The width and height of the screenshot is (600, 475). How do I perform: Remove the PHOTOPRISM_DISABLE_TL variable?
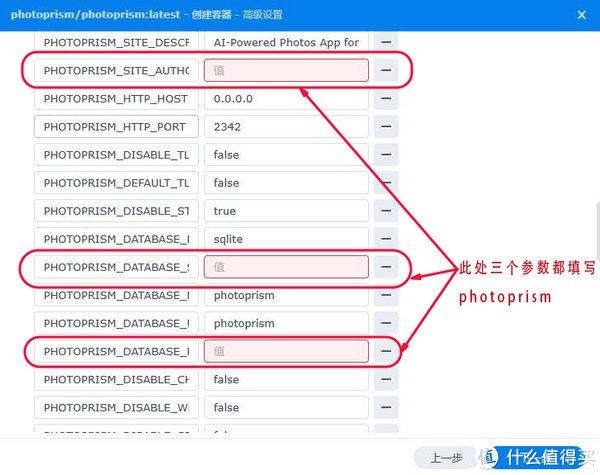coord(386,155)
